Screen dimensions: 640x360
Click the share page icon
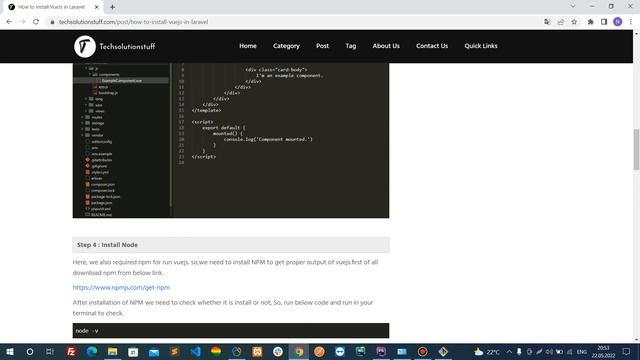tap(561, 22)
